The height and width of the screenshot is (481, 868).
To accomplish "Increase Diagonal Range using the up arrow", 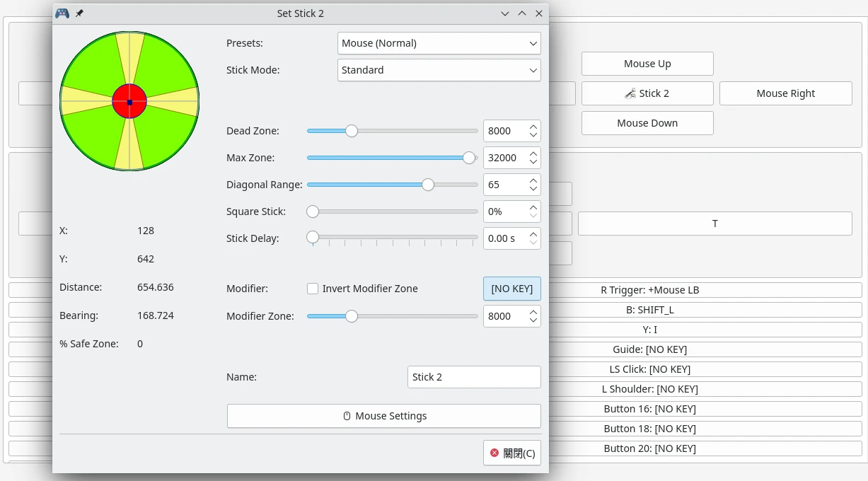I will (x=533, y=180).
